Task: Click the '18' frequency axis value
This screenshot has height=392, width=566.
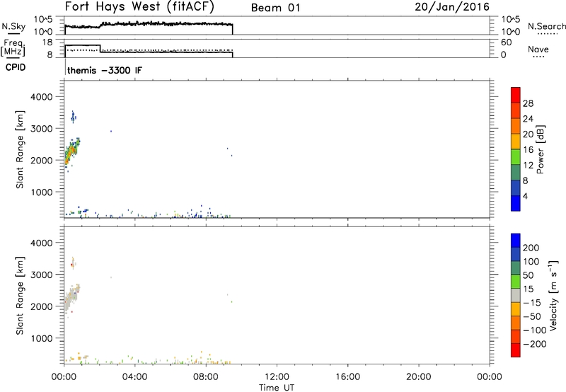Action: 47,42
